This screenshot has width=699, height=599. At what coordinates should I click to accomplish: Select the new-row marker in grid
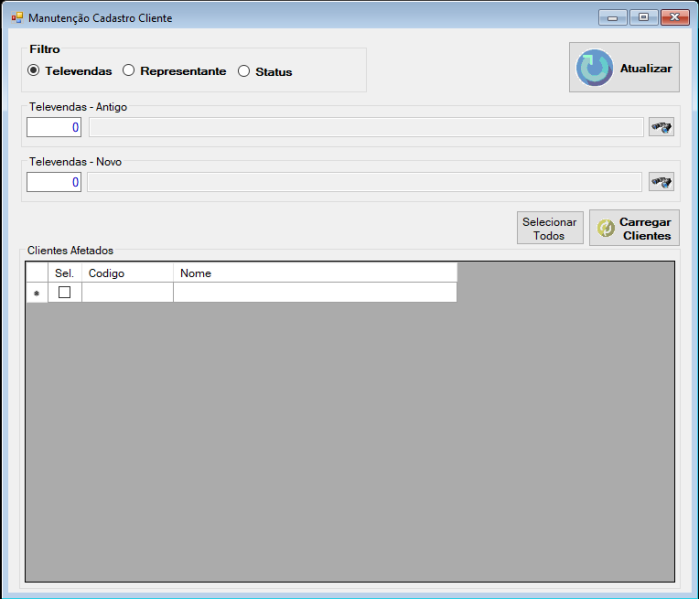point(37,293)
